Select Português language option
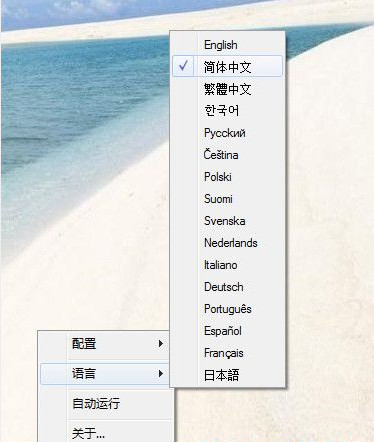 (x=228, y=309)
